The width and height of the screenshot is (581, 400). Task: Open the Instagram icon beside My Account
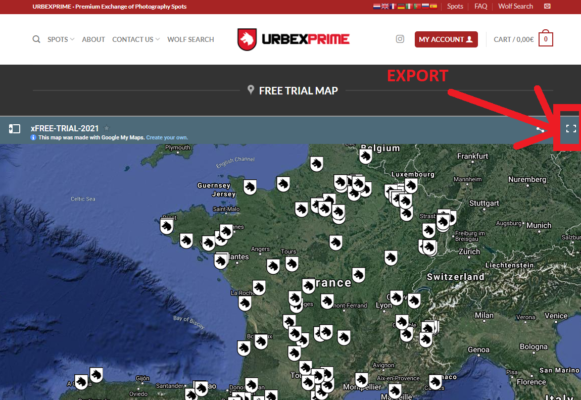pyautogui.click(x=400, y=39)
